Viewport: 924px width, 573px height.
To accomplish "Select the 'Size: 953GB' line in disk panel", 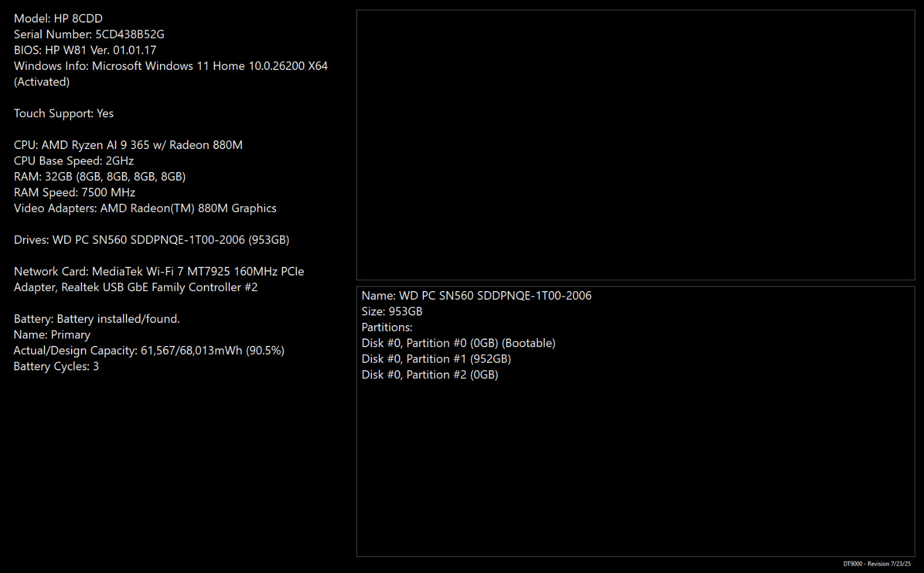I will coord(392,311).
